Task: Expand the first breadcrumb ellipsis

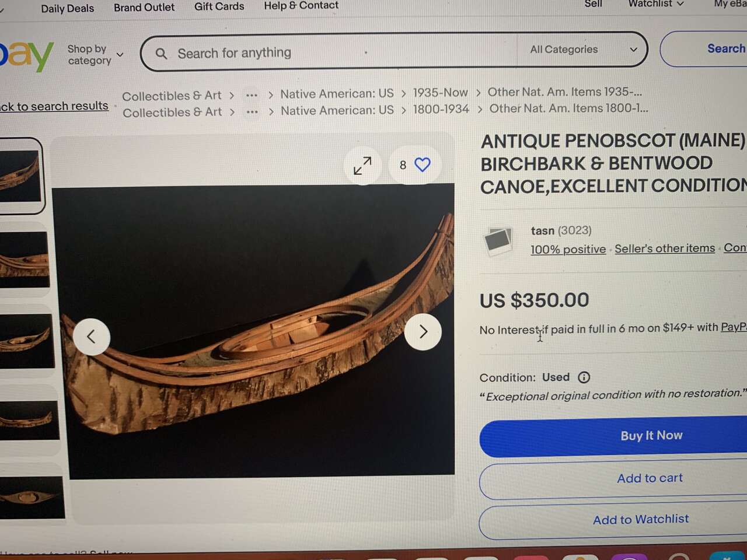Action: pyautogui.click(x=252, y=95)
